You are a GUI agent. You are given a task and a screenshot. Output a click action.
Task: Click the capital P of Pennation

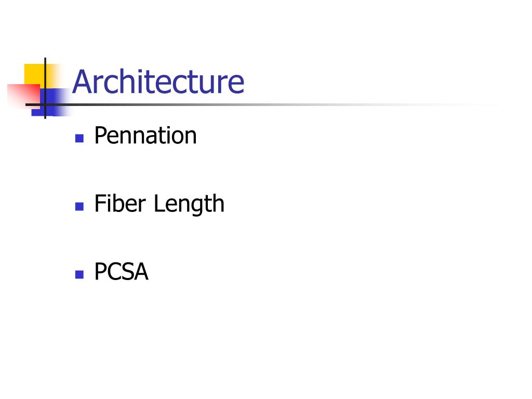pyautogui.click(x=101, y=136)
